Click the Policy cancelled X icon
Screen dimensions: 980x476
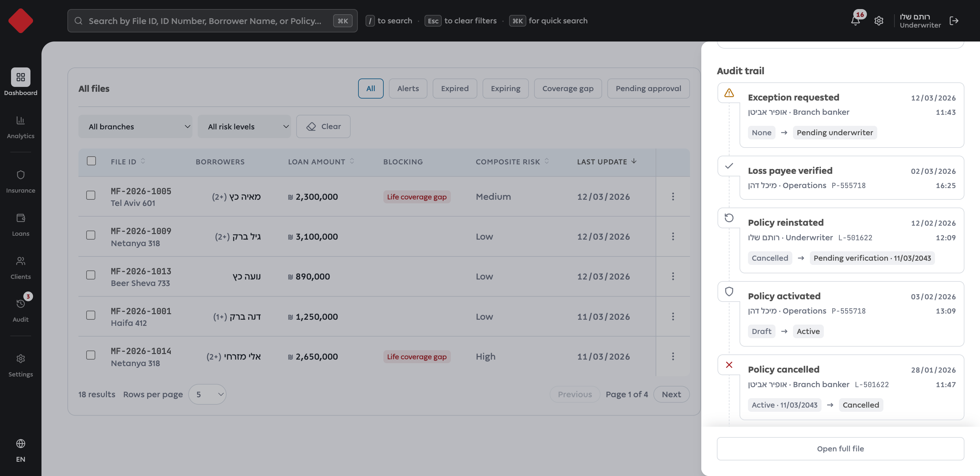click(x=729, y=364)
